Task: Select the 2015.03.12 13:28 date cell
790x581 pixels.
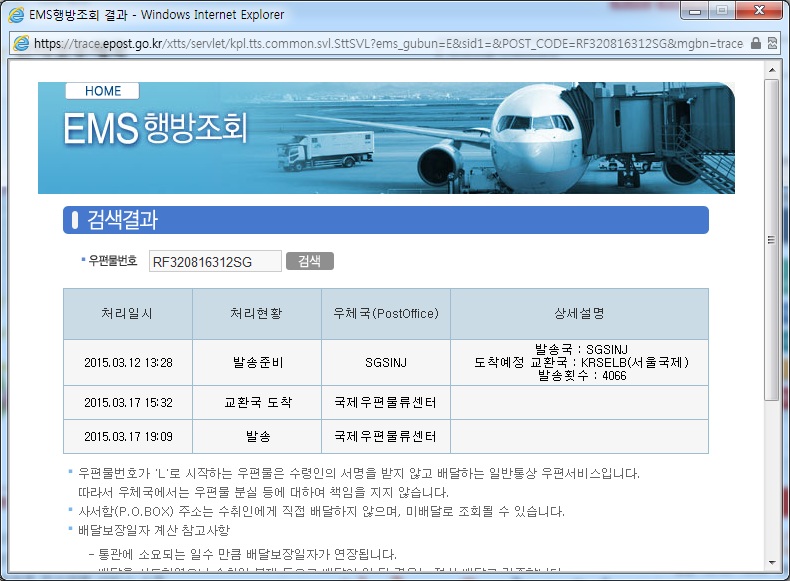Action: click(128, 362)
